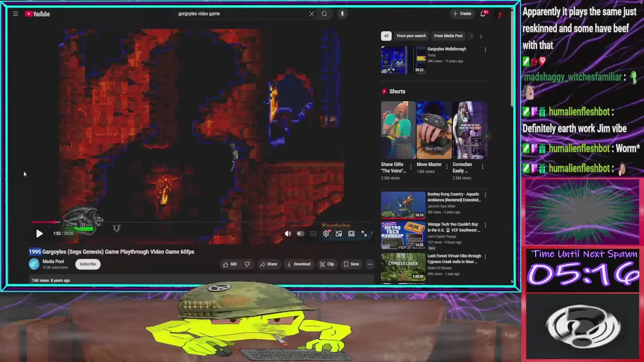The width and height of the screenshot is (644, 362).
Task: Open options for Vintage Tech video
Action: pyautogui.click(x=485, y=225)
